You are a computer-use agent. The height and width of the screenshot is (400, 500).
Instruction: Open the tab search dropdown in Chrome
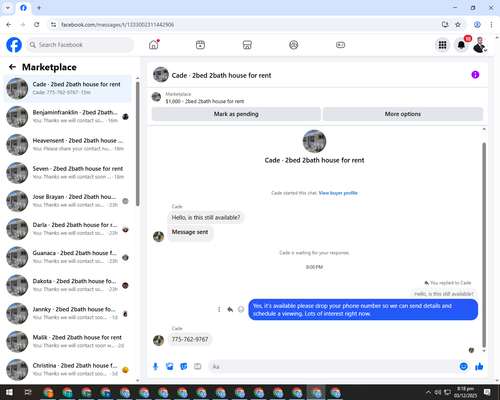[x=8, y=8]
